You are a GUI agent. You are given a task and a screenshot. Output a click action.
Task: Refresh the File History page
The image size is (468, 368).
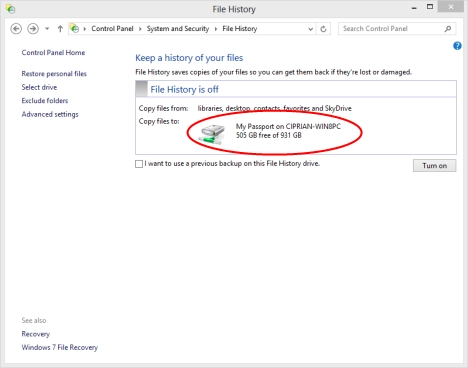tap(323, 29)
